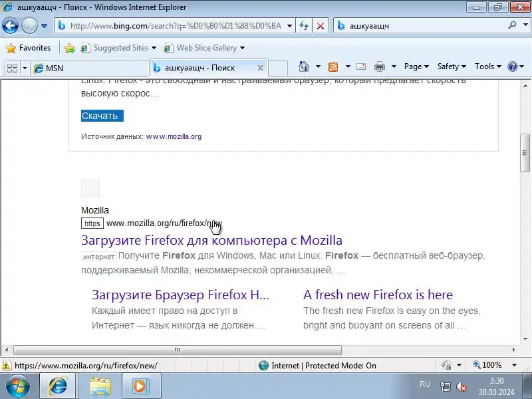Screen dimensions: 532x399
Task: Open a new blank tab
Action: (278, 68)
